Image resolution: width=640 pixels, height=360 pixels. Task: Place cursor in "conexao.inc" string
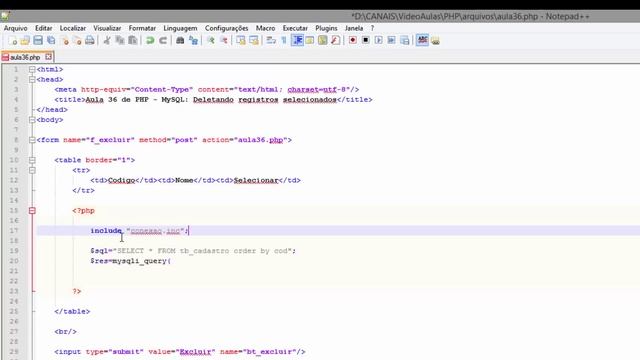pyautogui.click(x=156, y=231)
